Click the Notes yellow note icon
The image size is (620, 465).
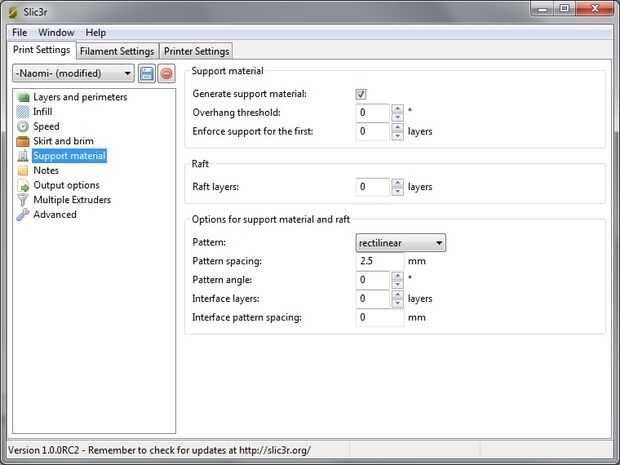[23, 171]
